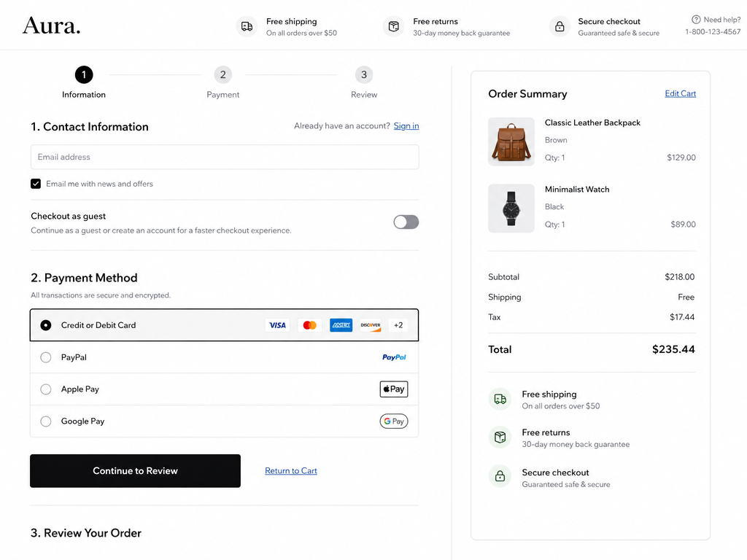747x560 pixels.
Task: Go to step 3 Review
Action: click(364, 75)
